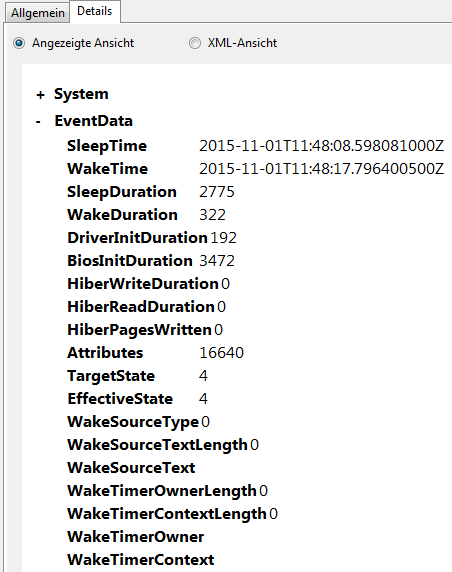The image size is (452, 572).
Task: Click the WakeTimerContext label
Action: click(x=141, y=560)
